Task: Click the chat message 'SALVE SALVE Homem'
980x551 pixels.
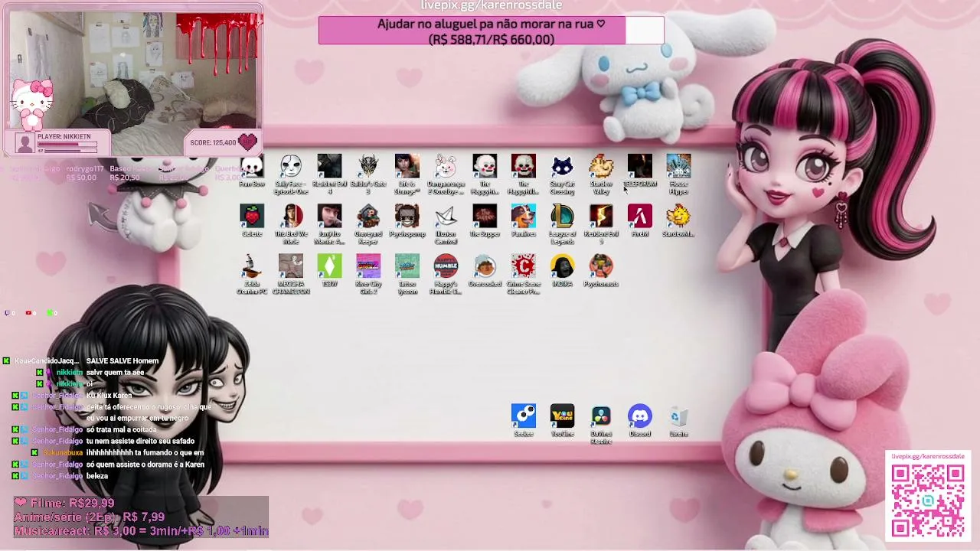Action: click(122, 360)
